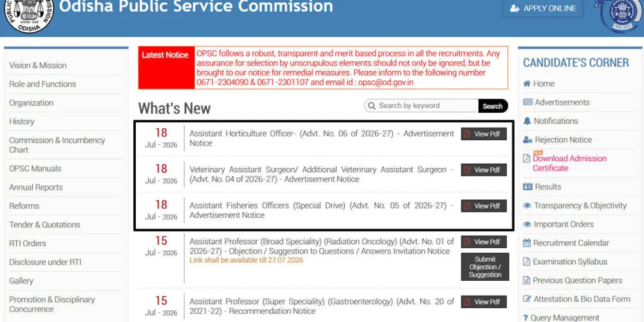This screenshot has width=644, height=322.
Task: Open Role and Functions sidebar item
Action: 43,84
